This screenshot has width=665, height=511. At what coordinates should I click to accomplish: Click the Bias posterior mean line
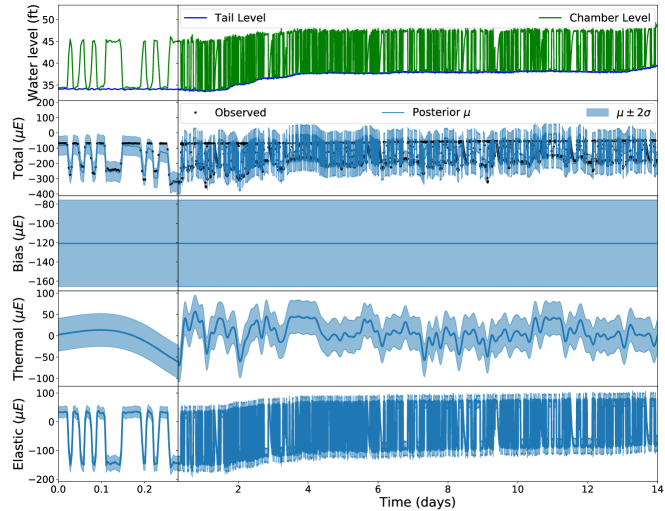[x=358, y=243]
